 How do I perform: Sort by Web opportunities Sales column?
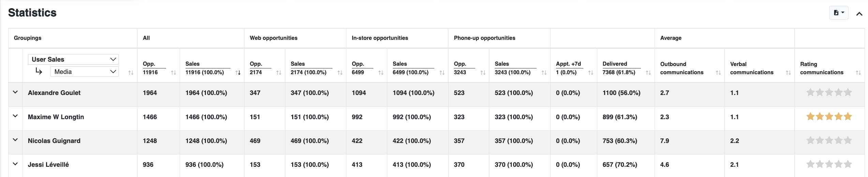pos(340,73)
